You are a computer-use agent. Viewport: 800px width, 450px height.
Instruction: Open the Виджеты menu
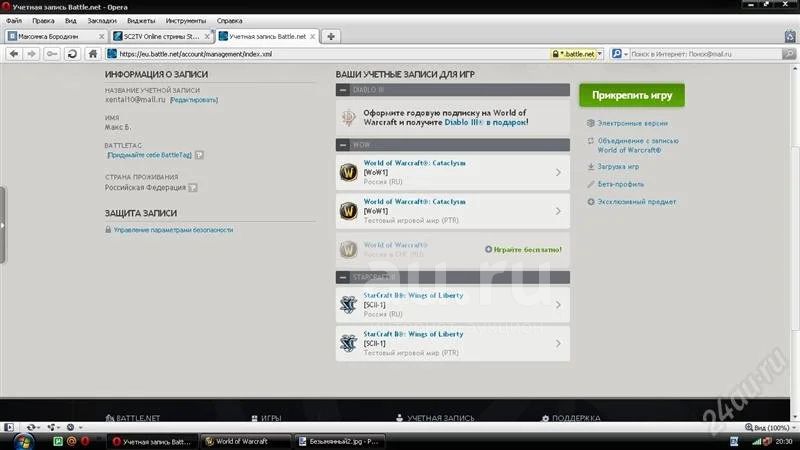coord(141,21)
